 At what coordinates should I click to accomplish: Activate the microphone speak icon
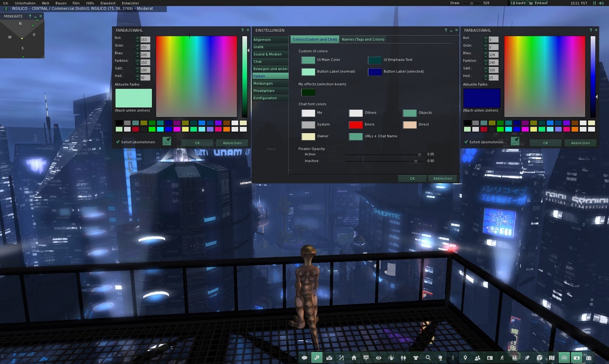(453, 358)
